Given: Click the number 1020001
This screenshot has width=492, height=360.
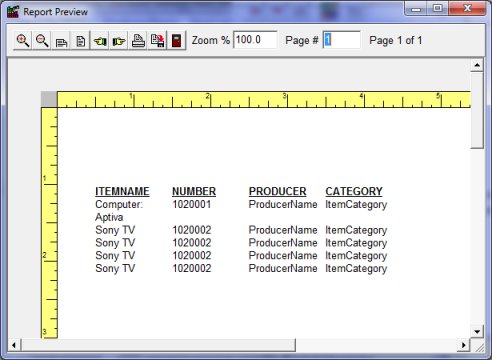Looking at the screenshot, I should 192,204.
